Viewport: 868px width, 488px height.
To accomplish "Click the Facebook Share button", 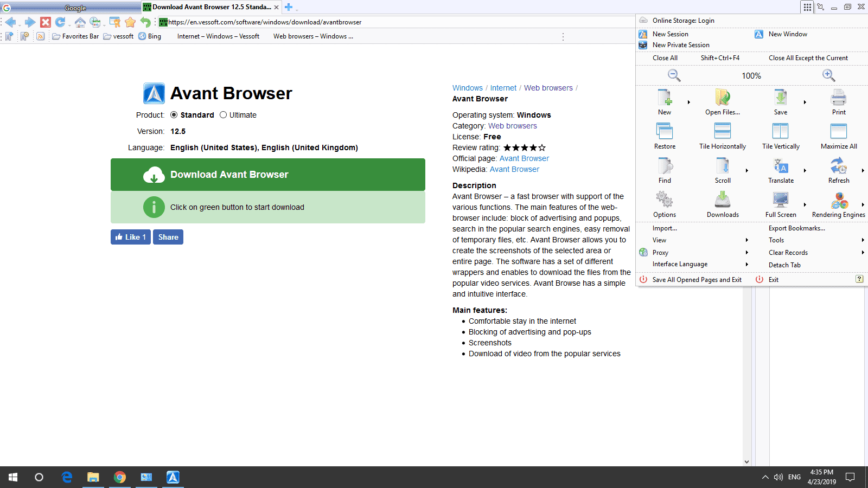I will pos(168,237).
